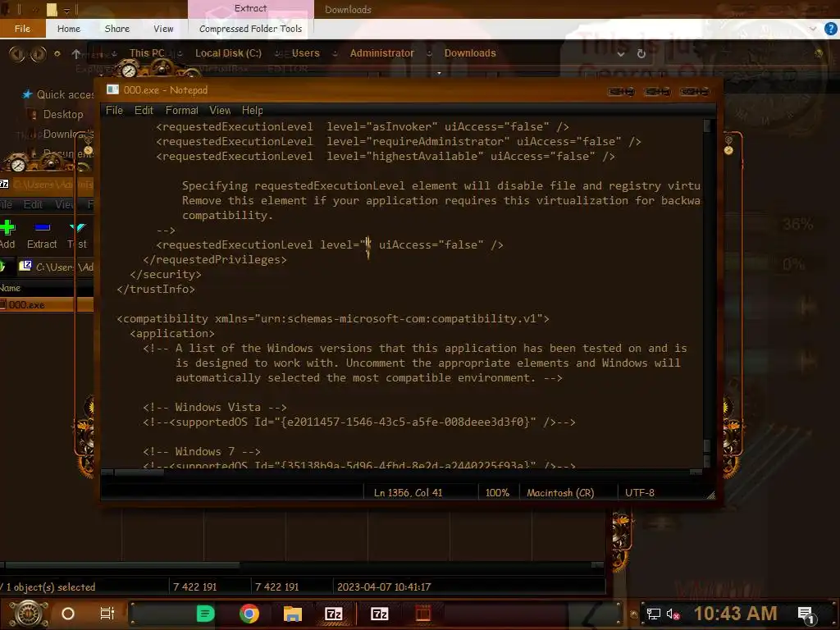The image size is (840, 630).
Task: Open Notepad Edit menu
Action: [144, 111]
